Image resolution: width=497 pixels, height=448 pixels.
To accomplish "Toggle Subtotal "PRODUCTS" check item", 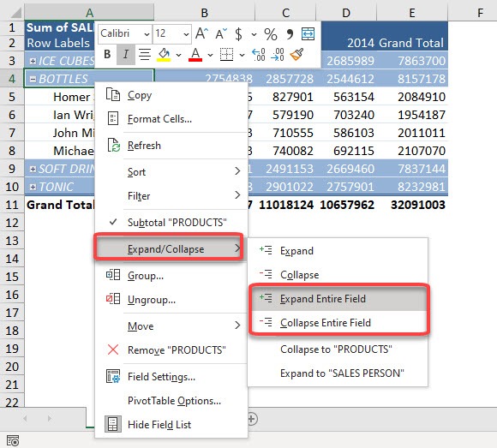I will (171, 222).
